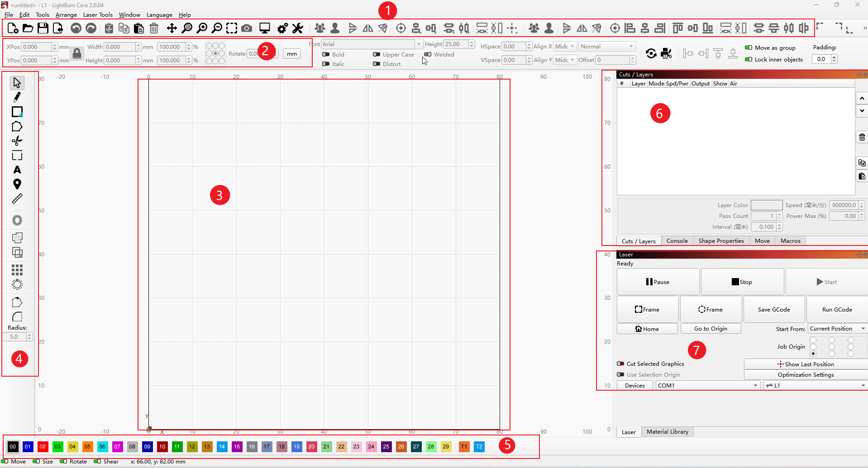Image resolution: width=868 pixels, height=468 pixels.
Task: Select the Measure ruler tool
Action: pos(17,199)
